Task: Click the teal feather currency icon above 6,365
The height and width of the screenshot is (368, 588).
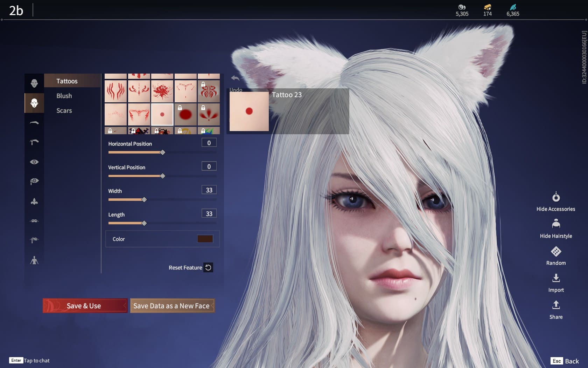Action: tap(513, 7)
